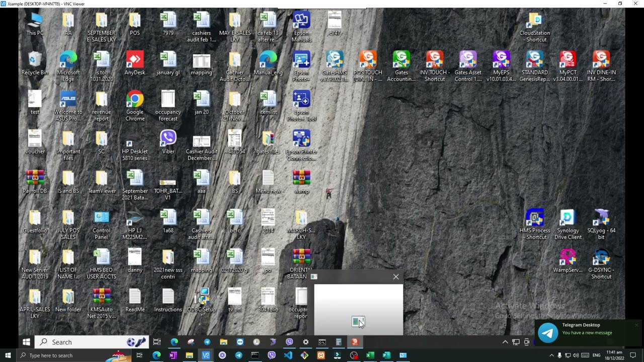Open Task View on remote taskbar

[157, 342]
